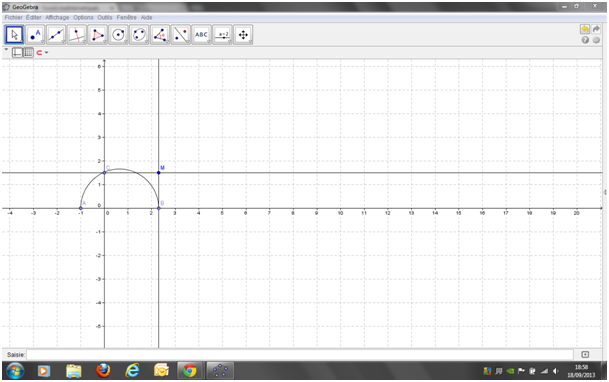Open the Éditer menu
This screenshot has height=382, width=609.
pos(34,17)
